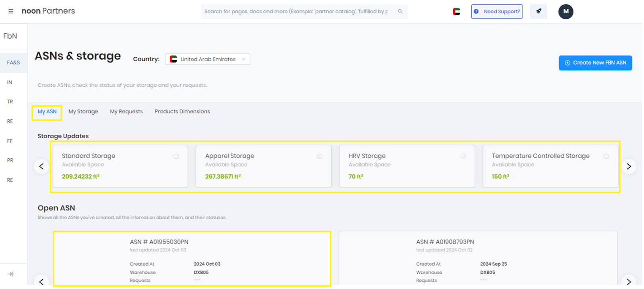
Task: Go to next storage card
Action: pyautogui.click(x=629, y=166)
